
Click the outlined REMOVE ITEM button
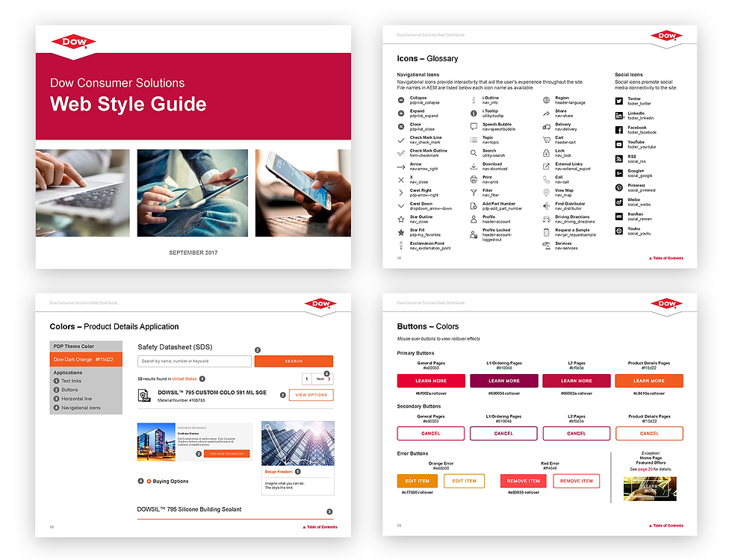(577, 481)
